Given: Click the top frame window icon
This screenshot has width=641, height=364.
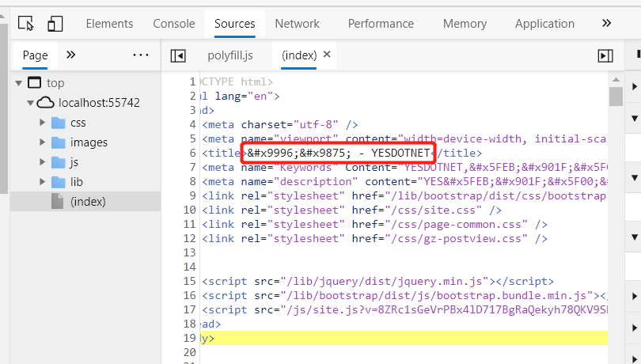Looking at the screenshot, I should click(34, 82).
